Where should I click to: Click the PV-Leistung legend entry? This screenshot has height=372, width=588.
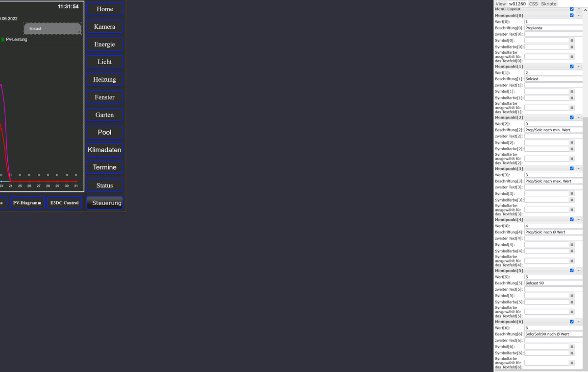pos(14,40)
